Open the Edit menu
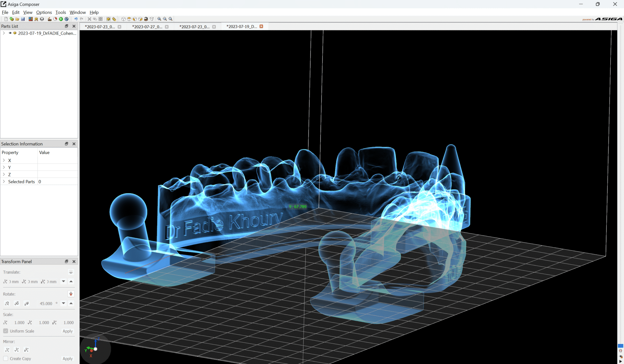 [x=16, y=12]
